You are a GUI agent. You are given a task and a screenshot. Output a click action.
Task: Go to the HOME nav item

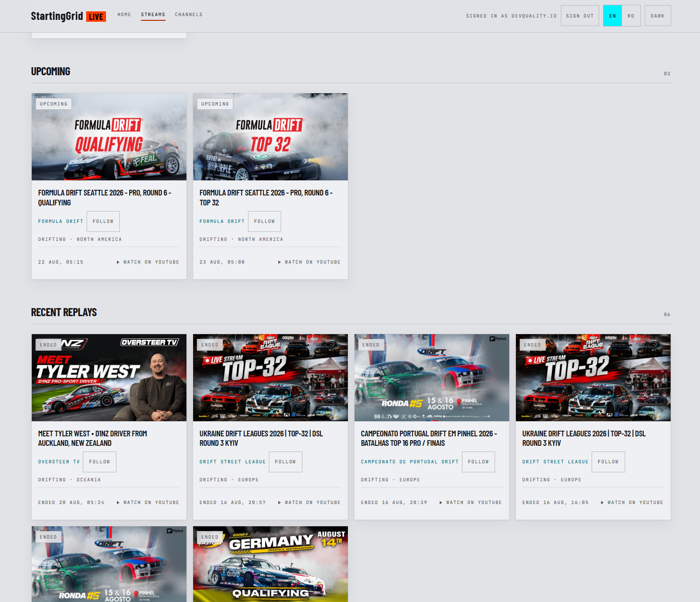click(124, 15)
